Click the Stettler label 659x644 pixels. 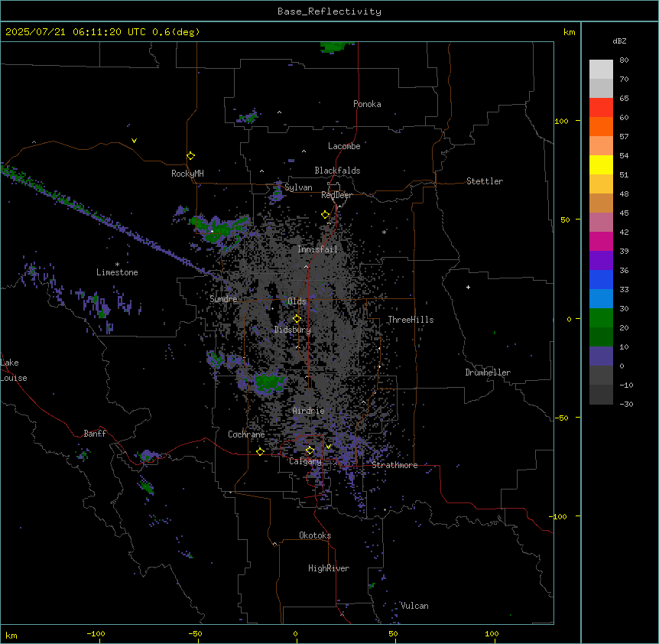coord(485,181)
